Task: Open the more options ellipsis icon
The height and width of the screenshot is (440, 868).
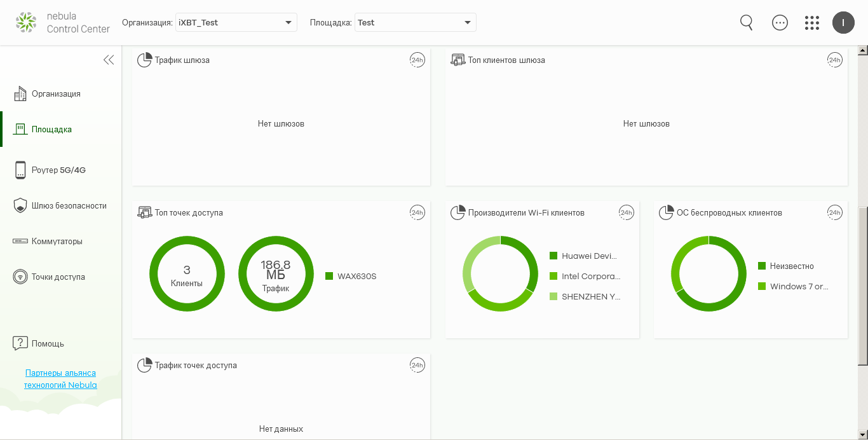Action: click(780, 23)
